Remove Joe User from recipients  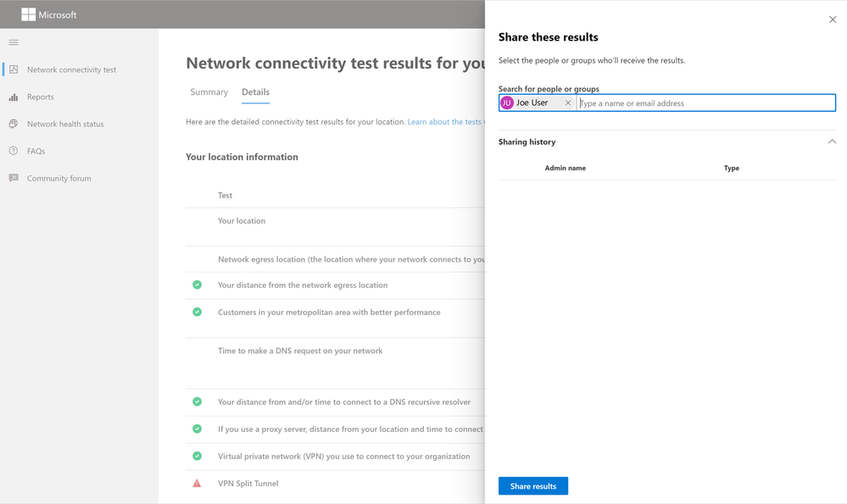(568, 102)
